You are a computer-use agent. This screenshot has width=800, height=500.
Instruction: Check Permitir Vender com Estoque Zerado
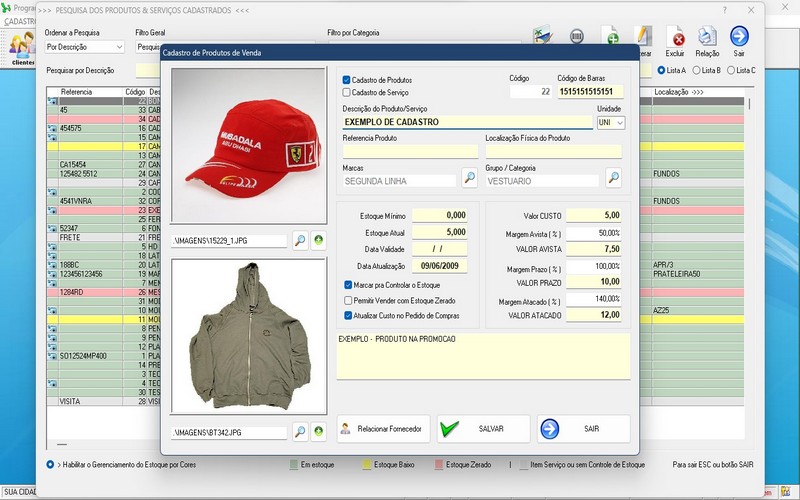click(x=346, y=300)
